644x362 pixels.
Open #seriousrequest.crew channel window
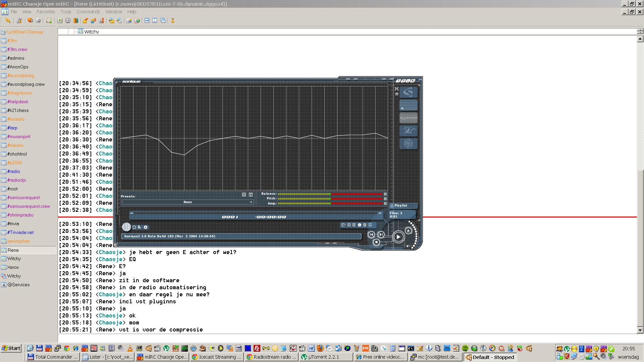tap(29, 206)
